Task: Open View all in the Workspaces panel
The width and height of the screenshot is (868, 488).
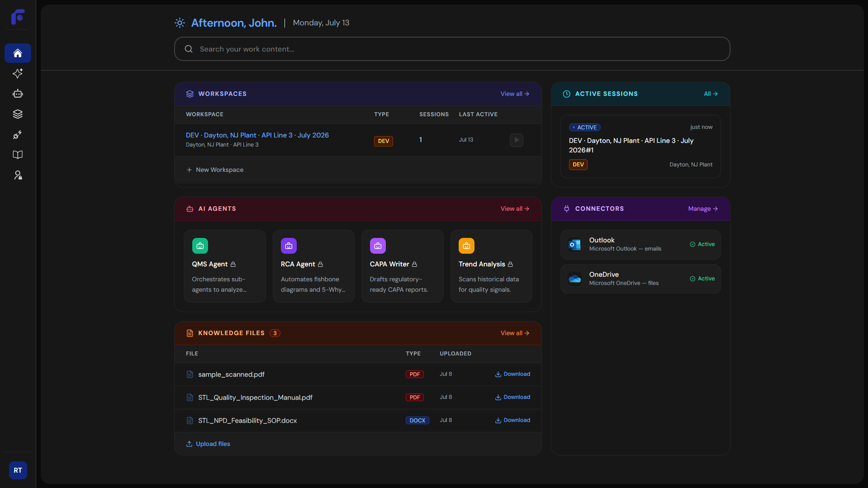Action: (515, 94)
